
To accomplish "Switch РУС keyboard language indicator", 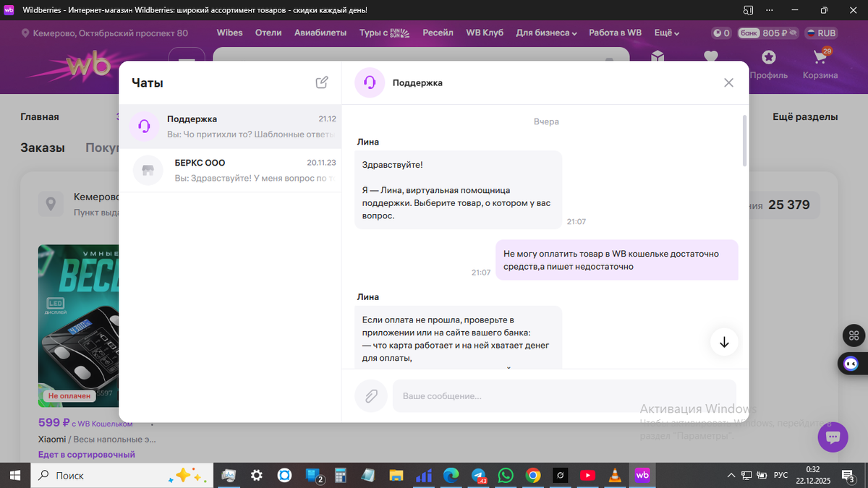I will click(781, 475).
